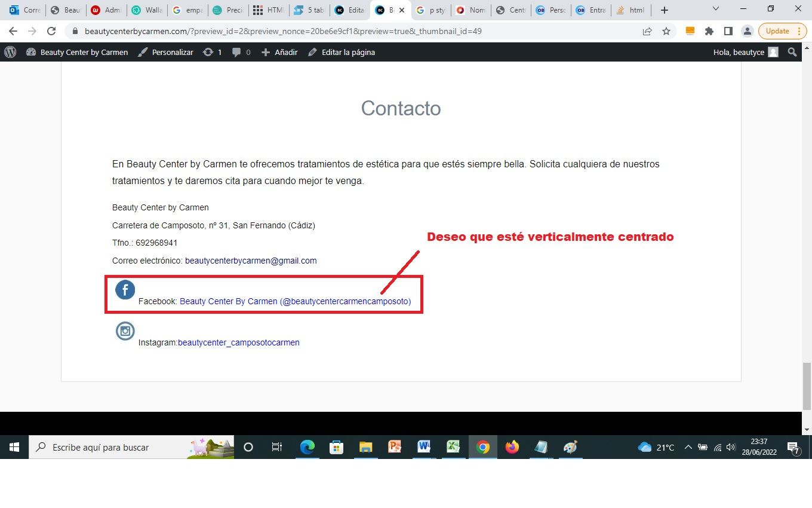Open Paint palette app from taskbar
This screenshot has height=508, width=812.
point(570,447)
